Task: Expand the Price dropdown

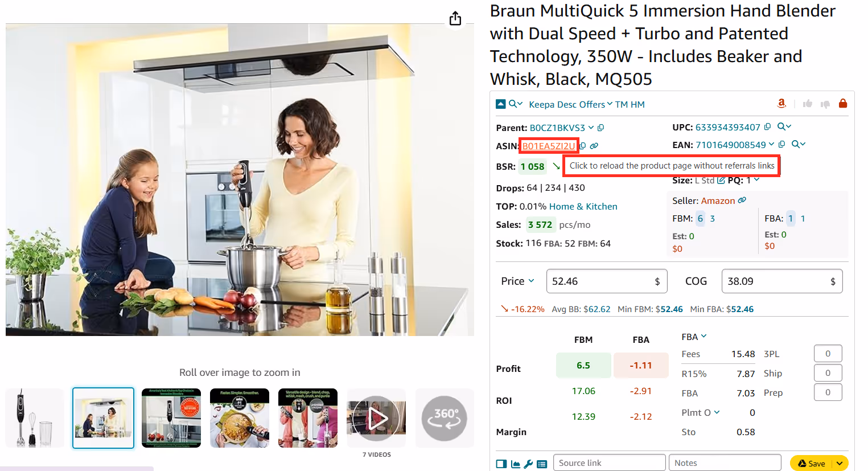Action: pos(517,281)
